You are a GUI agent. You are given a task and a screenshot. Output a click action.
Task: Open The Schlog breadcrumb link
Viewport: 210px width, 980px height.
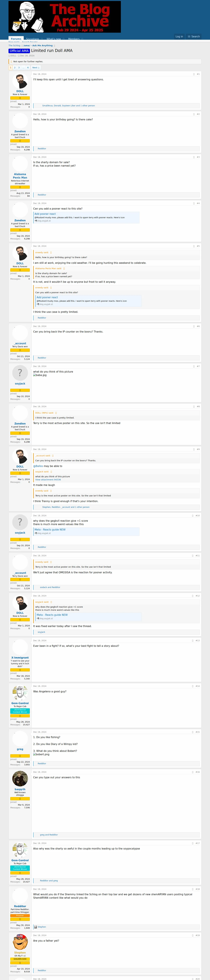15,46
